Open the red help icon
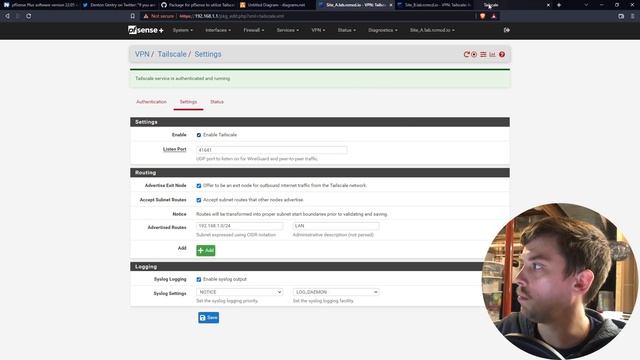Image resolution: width=640 pixels, height=360 pixels. click(502, 54)
